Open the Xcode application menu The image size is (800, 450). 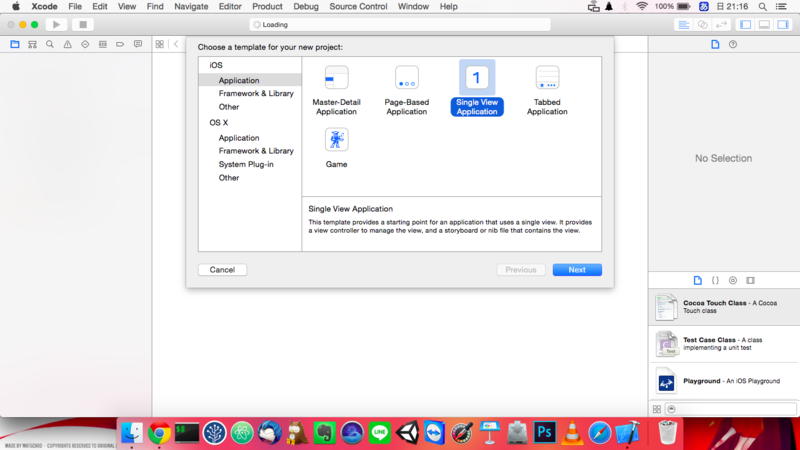point(44,7)
